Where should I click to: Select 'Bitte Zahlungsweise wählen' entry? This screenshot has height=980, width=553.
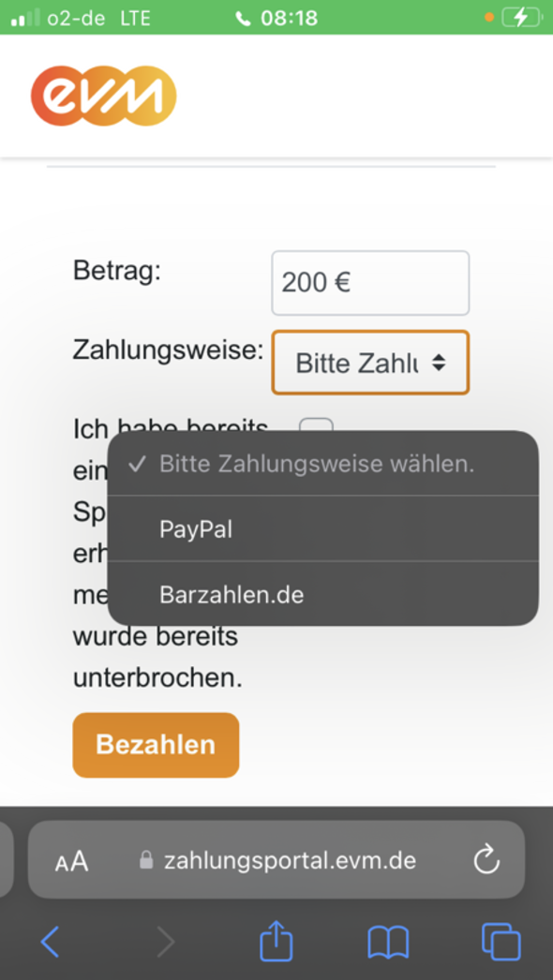(x=317, y=463)
